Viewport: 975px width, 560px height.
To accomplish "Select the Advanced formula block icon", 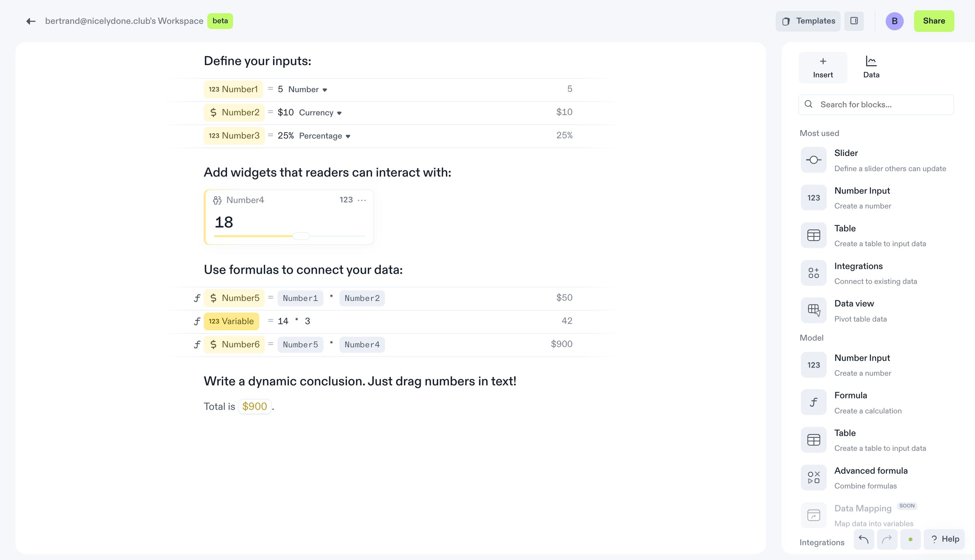I will point(813,478).
